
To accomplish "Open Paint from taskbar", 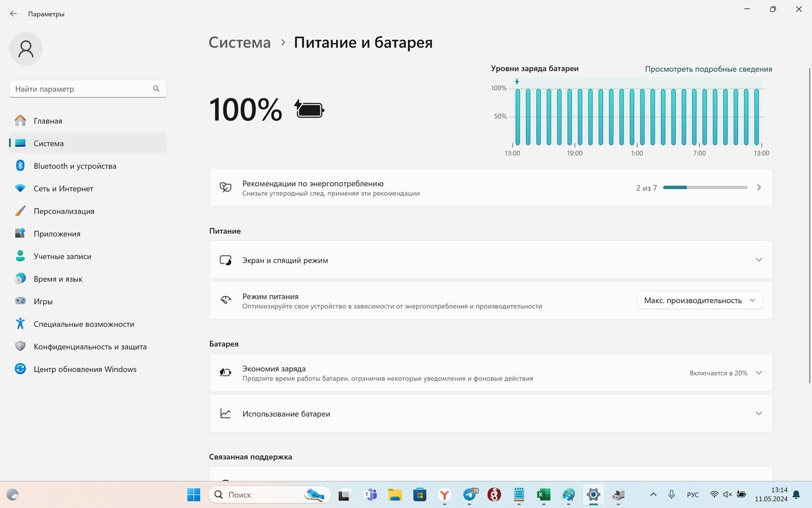I will point(568,495).
